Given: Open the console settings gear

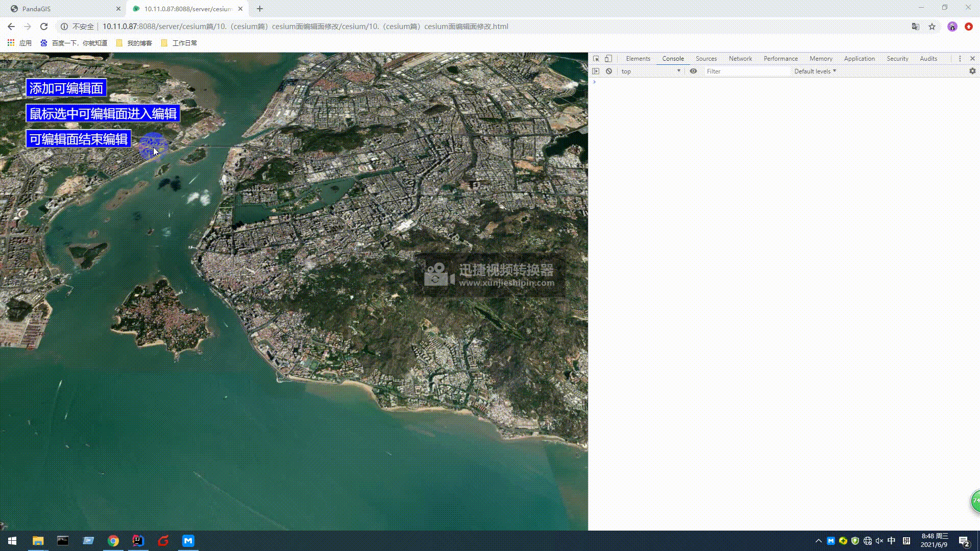Looking at the screenshot, I should pyautogui.click(x=972, y=71).
